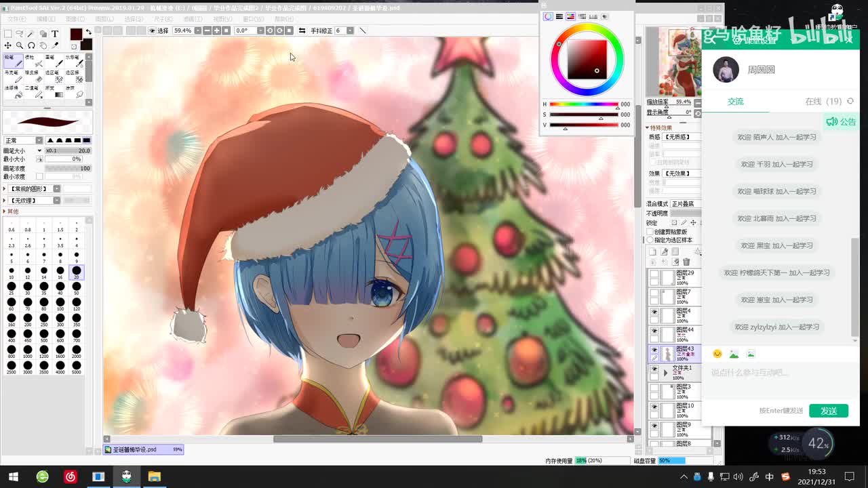Open the 图层(L) menu

click(104, 19)
